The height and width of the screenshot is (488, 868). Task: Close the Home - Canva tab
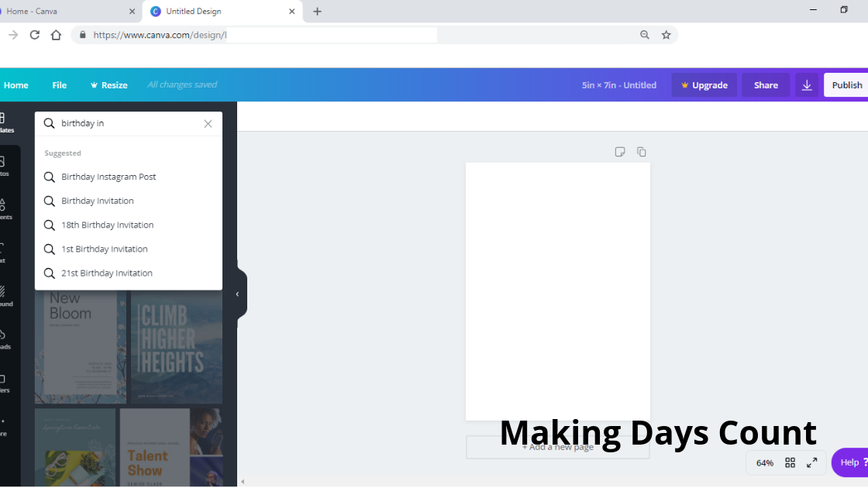(132, 11)
